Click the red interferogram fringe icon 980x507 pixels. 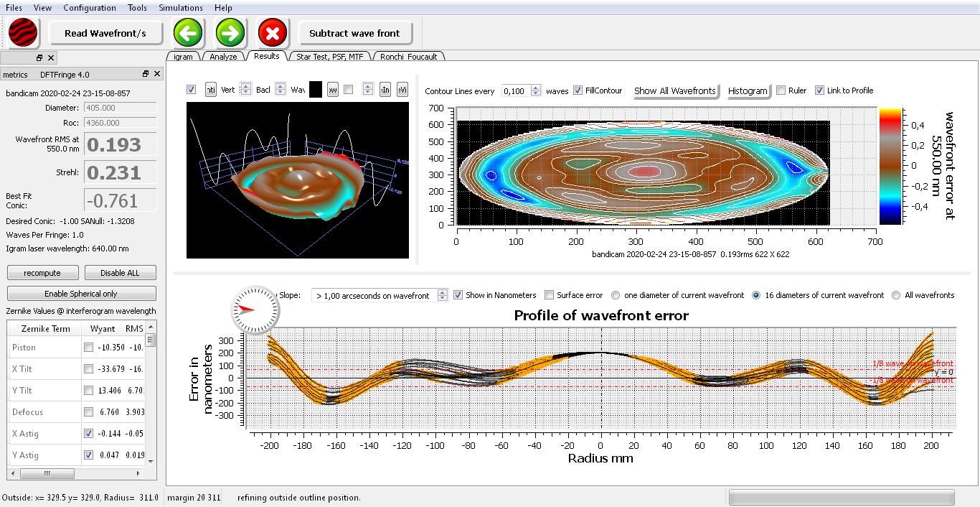[x=23, y=33]
